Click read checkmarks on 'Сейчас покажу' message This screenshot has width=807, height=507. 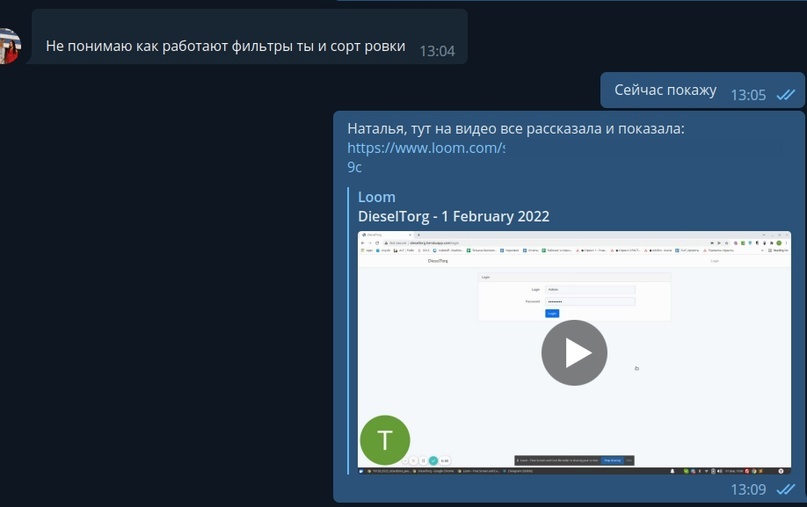coord(786,95)
